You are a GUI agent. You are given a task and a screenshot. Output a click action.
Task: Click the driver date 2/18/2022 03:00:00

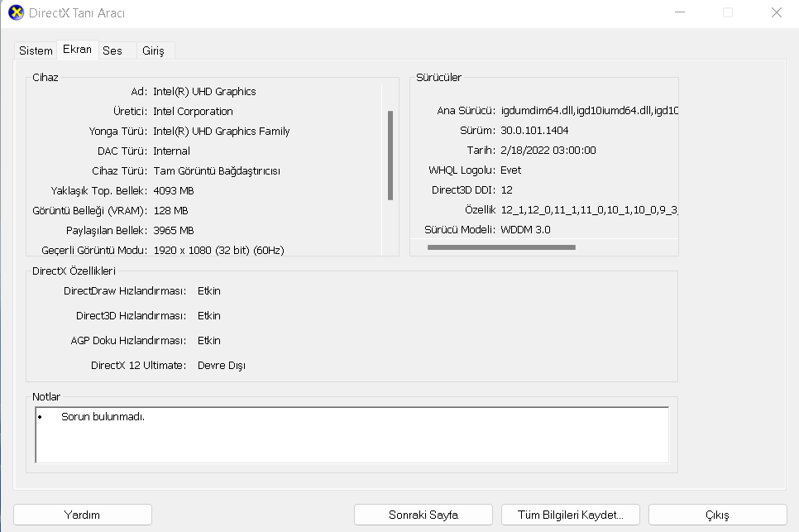click(x=548, y=151)
